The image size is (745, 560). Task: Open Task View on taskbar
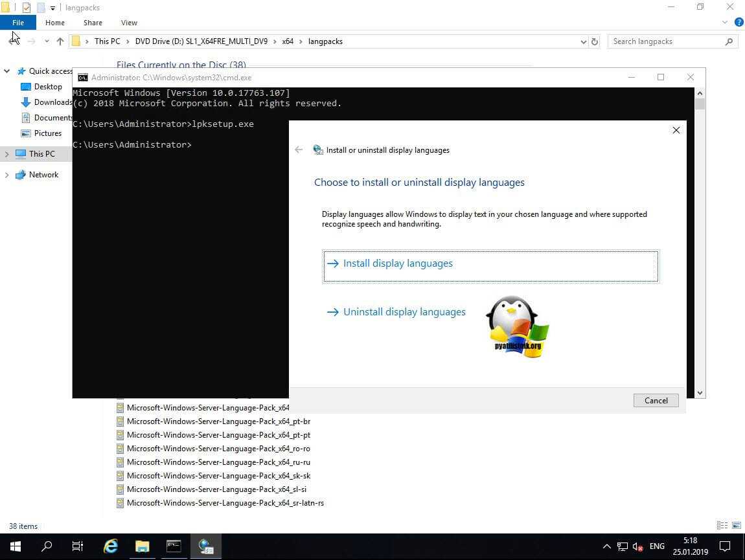[x=78, y=546]
